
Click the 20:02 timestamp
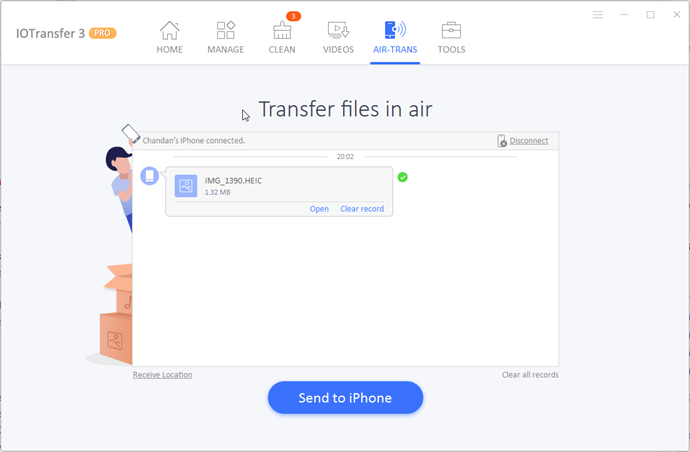(x=345, y=157)
